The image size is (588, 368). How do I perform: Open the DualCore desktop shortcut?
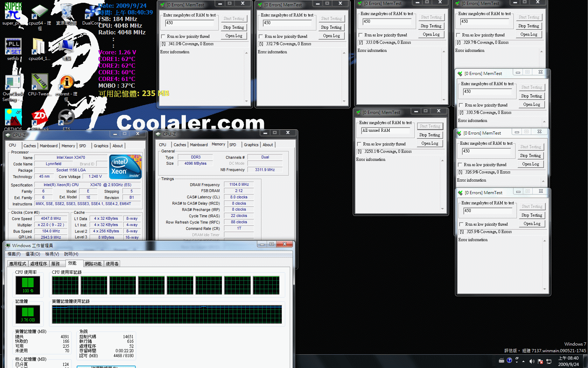coord(91,15)
